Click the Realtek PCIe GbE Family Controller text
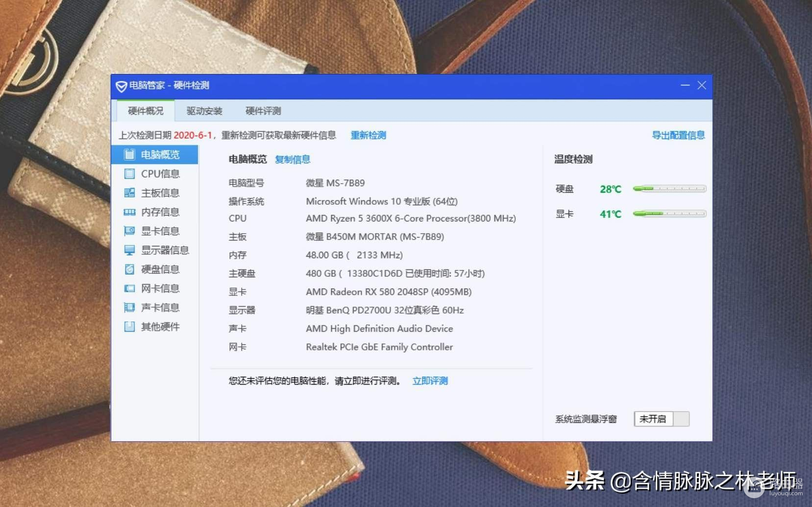The height and width of the screenshot is (507, 812). [379, 347]
